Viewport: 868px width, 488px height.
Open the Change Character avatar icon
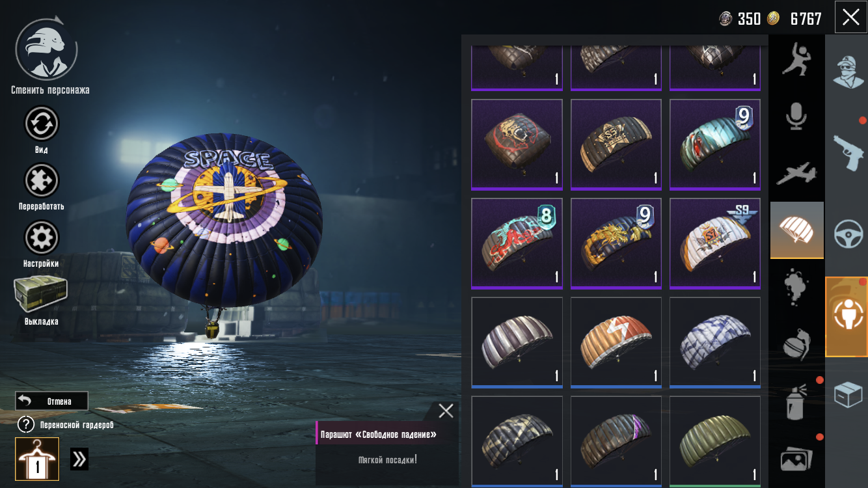46,50
